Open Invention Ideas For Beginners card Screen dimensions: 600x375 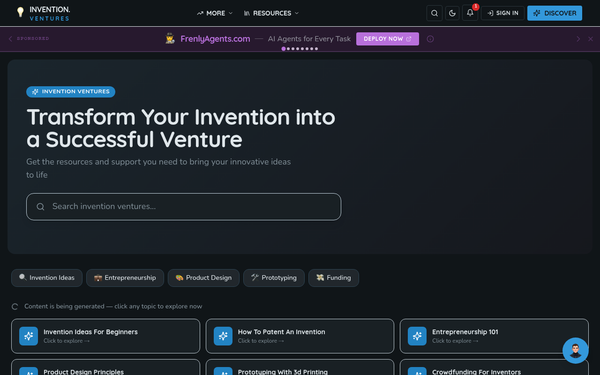tap(106, 336)
